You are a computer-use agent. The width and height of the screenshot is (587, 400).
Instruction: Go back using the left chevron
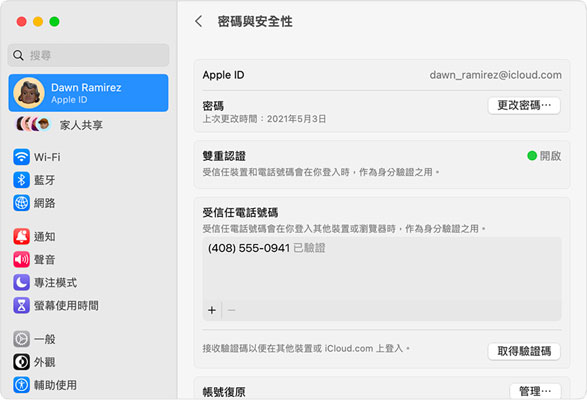tap(199, 21)
